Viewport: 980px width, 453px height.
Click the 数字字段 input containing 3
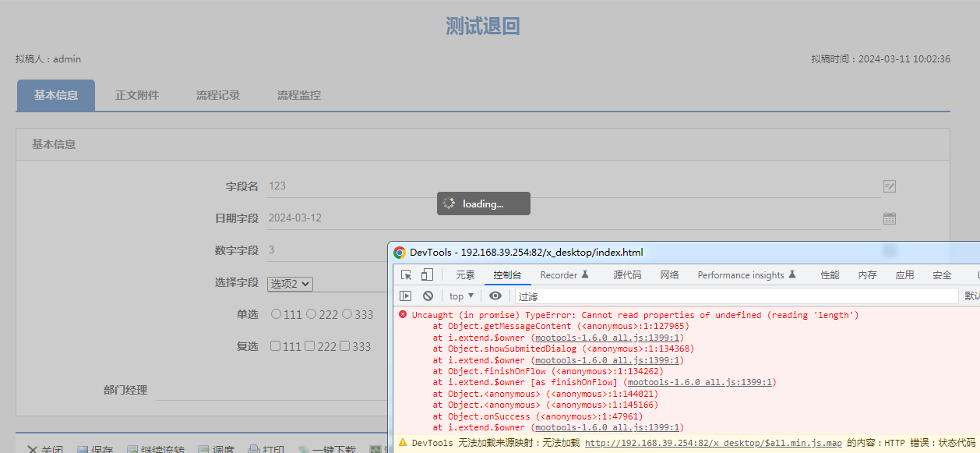click(x=327, y=250)
